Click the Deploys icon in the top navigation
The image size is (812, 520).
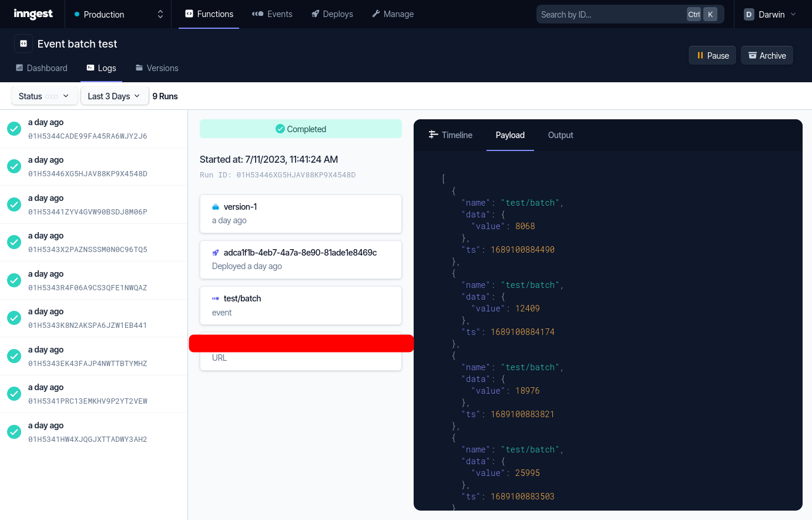point(315,14)
